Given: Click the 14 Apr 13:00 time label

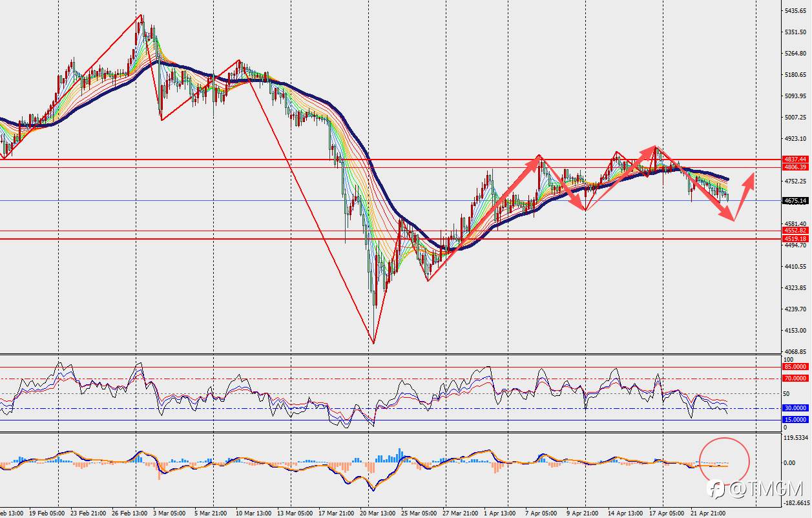Looking at the screenshot, I should (625, 513).
